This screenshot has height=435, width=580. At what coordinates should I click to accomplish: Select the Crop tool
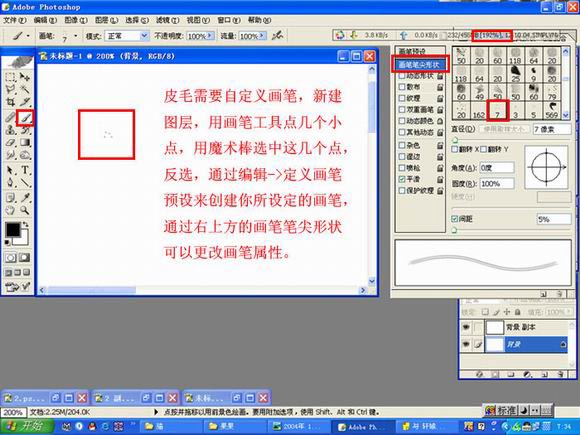[10, 101]
